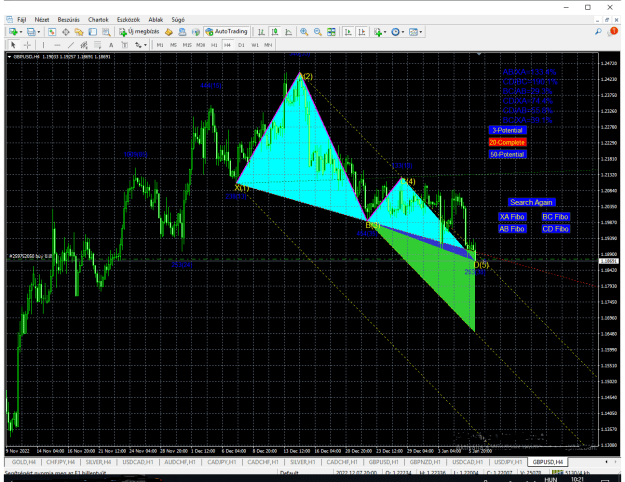Select the H4 timeframe button
Viewport: 625px width, 482px height.
[227, 45]
